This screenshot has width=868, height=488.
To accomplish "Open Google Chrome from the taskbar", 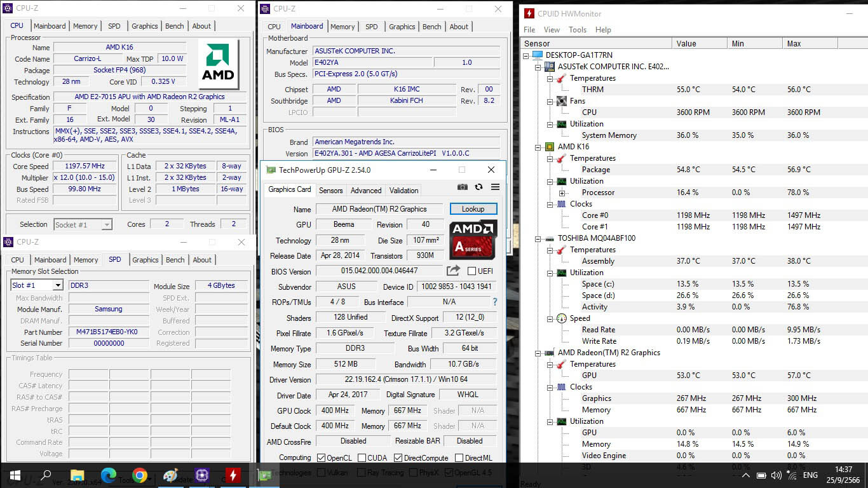I will tap(140, 475).
